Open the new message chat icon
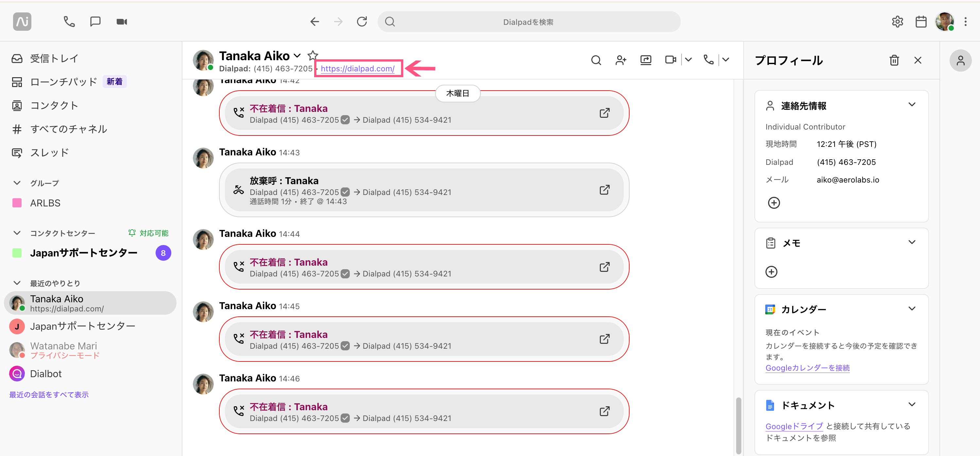The height and width of the screenshot is (456, 980). pyautogui.click(x=95, y=22)
